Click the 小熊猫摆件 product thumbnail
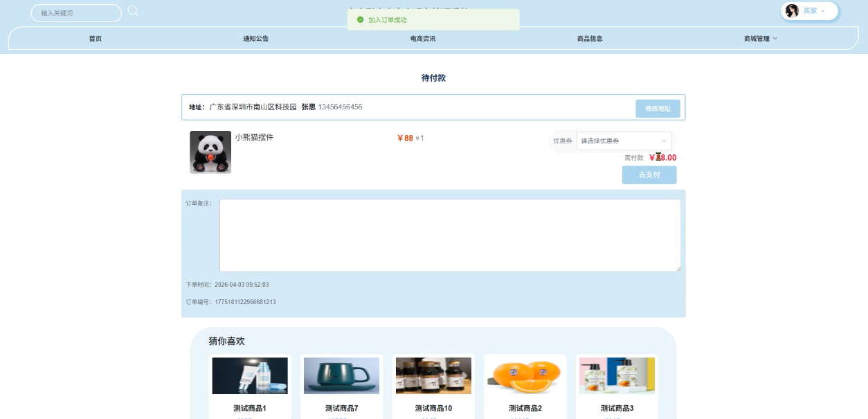This screenshot has width=868, height=419. (210, 152)
